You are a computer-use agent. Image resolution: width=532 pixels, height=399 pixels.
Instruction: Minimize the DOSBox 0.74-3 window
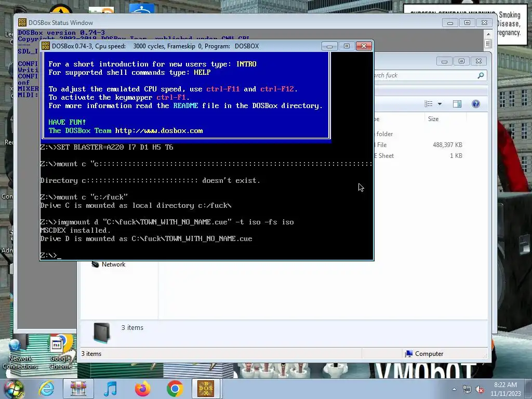(x=329, y=46)
